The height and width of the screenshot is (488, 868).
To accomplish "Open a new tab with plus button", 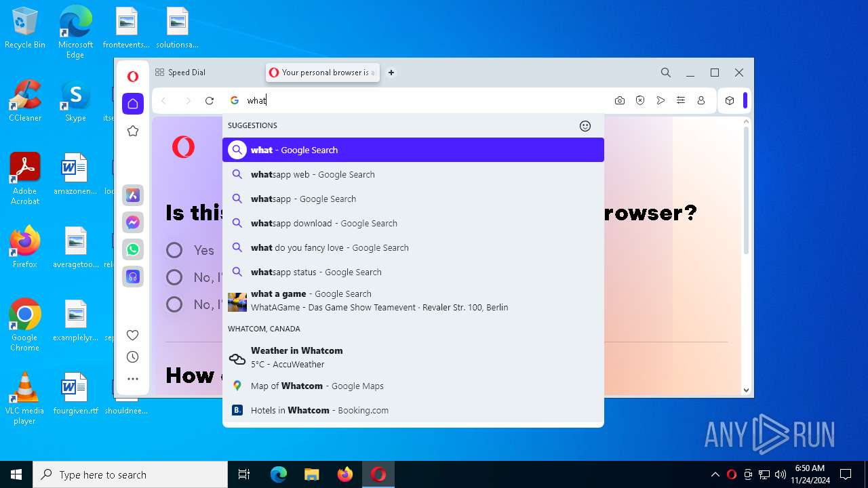I will [x=391, y=73].
